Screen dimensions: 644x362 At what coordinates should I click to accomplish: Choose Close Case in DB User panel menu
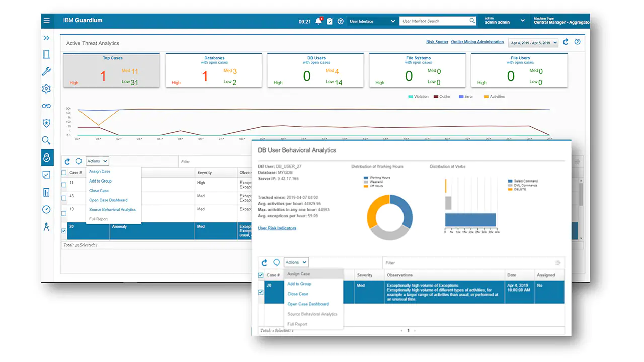[x=298, y=294]
